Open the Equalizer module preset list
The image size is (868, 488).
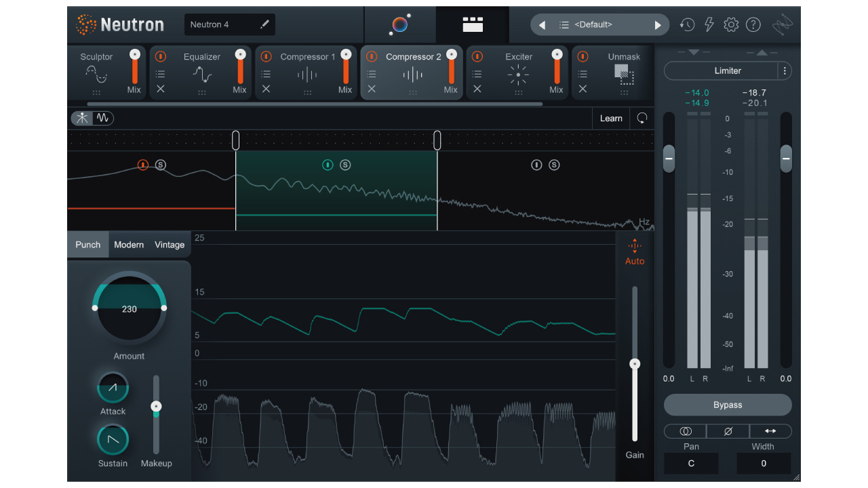coord(161,74)
